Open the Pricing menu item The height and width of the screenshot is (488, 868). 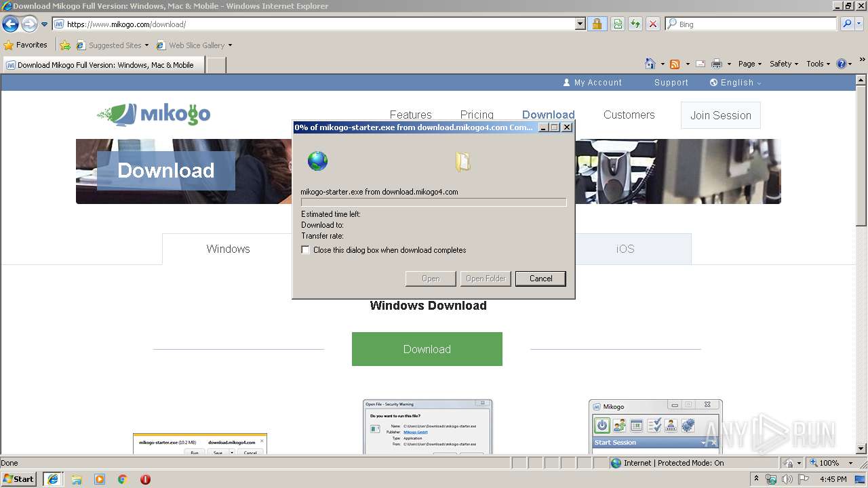477,115
